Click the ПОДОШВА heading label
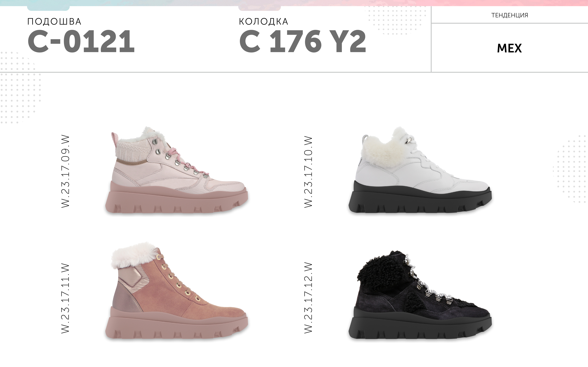Viewport: 588px width, 367px height. pos(54,22)
